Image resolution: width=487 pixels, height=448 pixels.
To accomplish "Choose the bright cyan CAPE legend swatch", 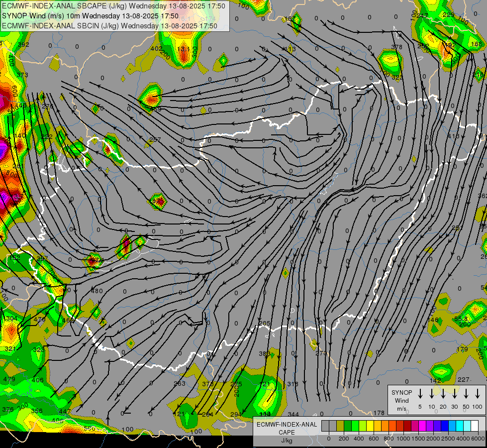I will [459, 426].
